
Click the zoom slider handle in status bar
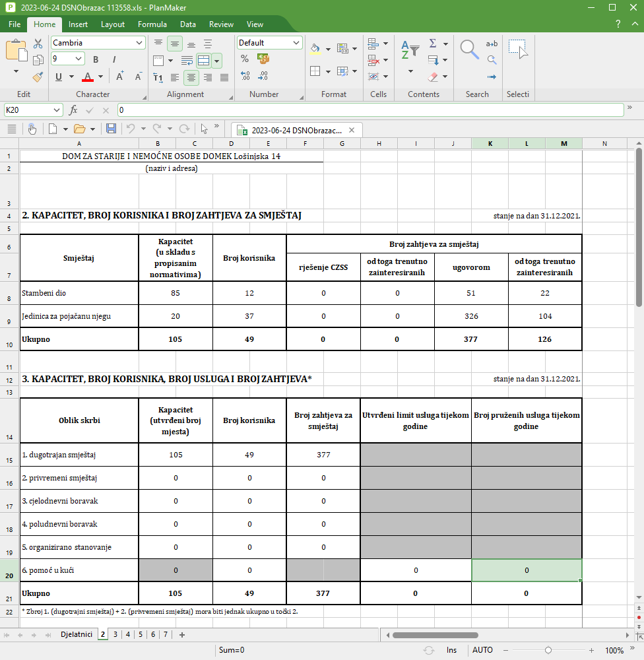[548, 650]
